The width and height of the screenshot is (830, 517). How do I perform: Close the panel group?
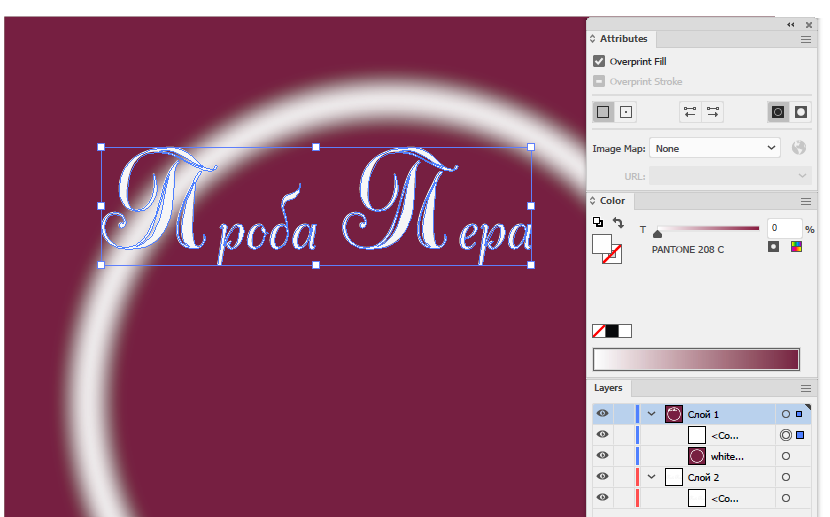(x=809, y=24)
